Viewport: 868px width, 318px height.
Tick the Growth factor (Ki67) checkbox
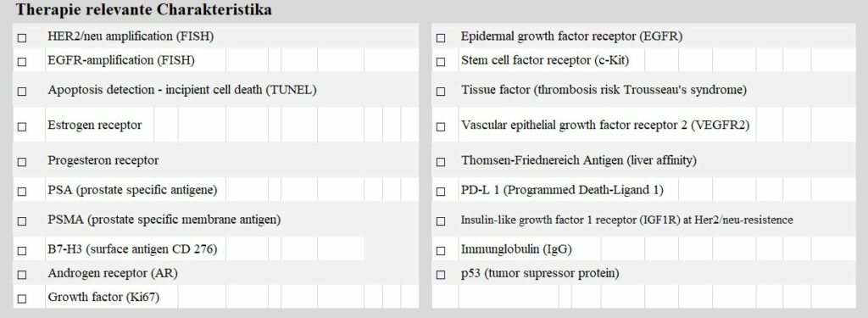21,299
